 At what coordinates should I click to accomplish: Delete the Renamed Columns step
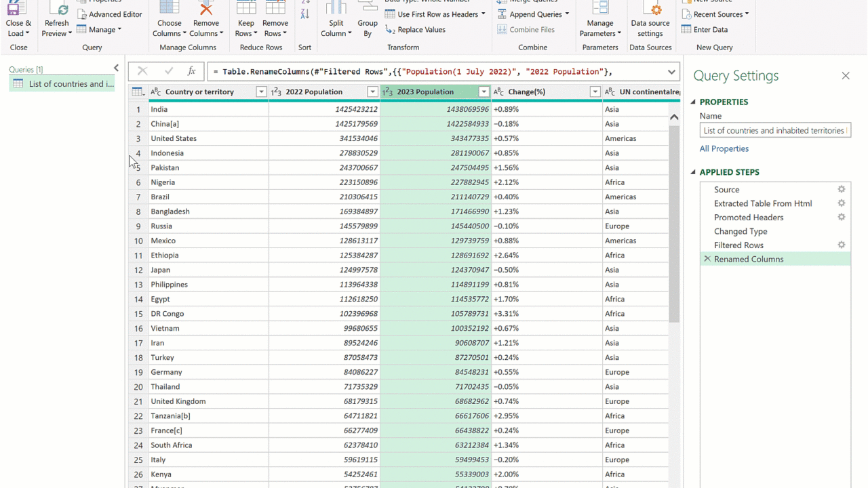[707, 259]
